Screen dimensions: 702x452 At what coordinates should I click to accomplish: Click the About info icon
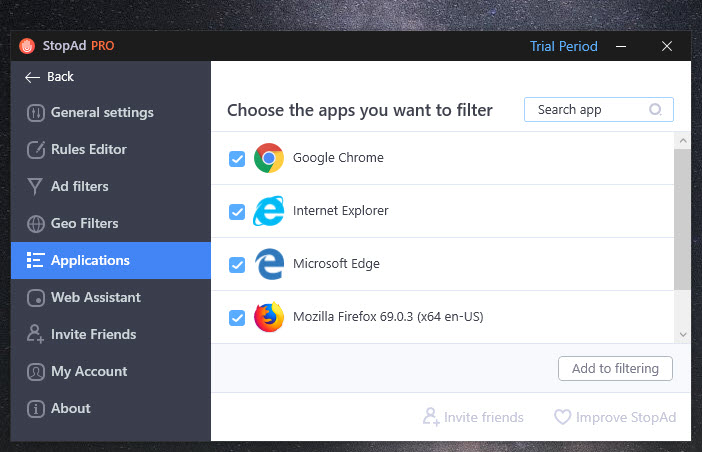click(x=36, y=409)
